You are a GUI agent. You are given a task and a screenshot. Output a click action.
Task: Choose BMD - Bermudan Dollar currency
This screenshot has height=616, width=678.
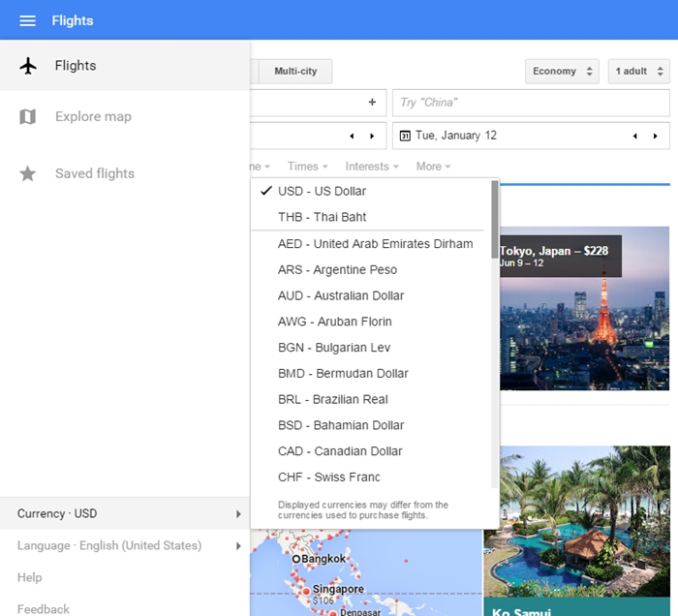click(x=371, y=374)
